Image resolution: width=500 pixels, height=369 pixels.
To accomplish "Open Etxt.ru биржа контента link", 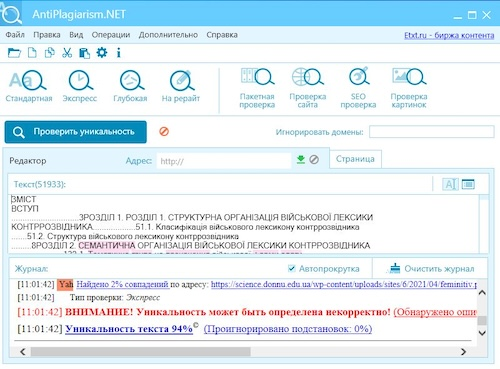I will point(449,35).
